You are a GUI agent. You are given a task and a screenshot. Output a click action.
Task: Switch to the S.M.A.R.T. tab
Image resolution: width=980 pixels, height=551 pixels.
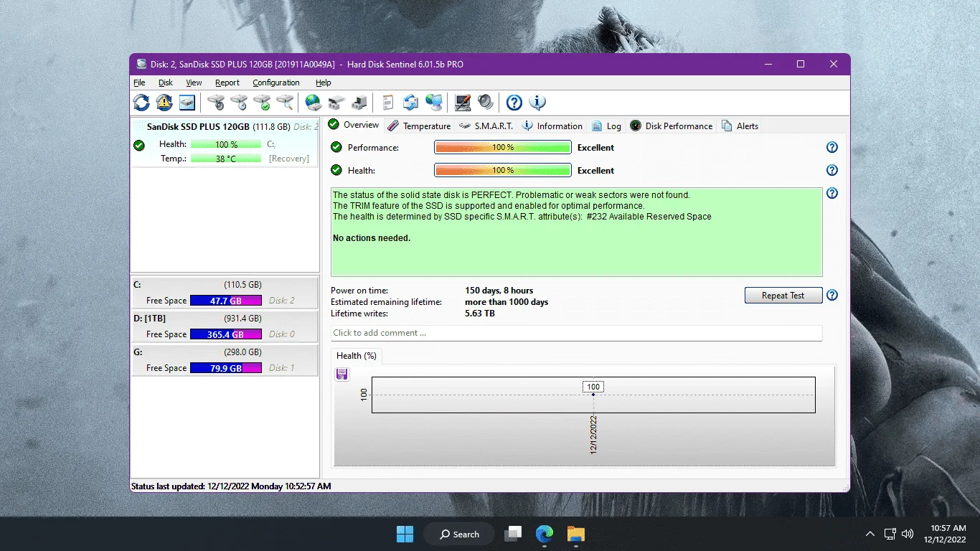click(486, 126)
